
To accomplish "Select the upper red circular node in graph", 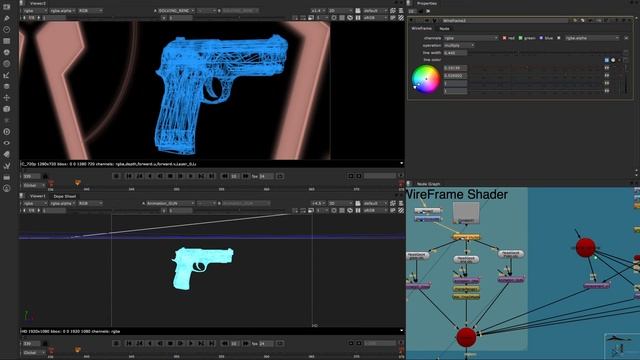I will pos(585,247).
